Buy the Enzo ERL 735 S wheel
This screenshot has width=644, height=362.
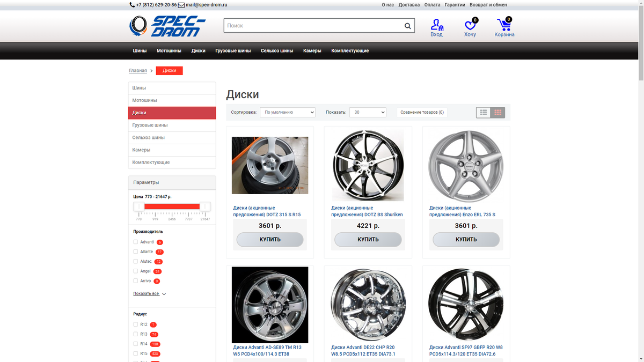466,240
